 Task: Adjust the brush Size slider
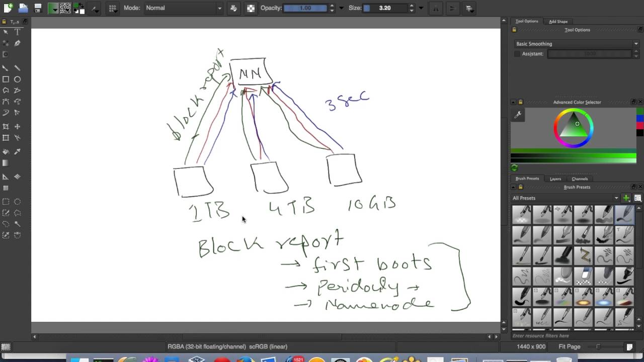[x=385, y=8]
